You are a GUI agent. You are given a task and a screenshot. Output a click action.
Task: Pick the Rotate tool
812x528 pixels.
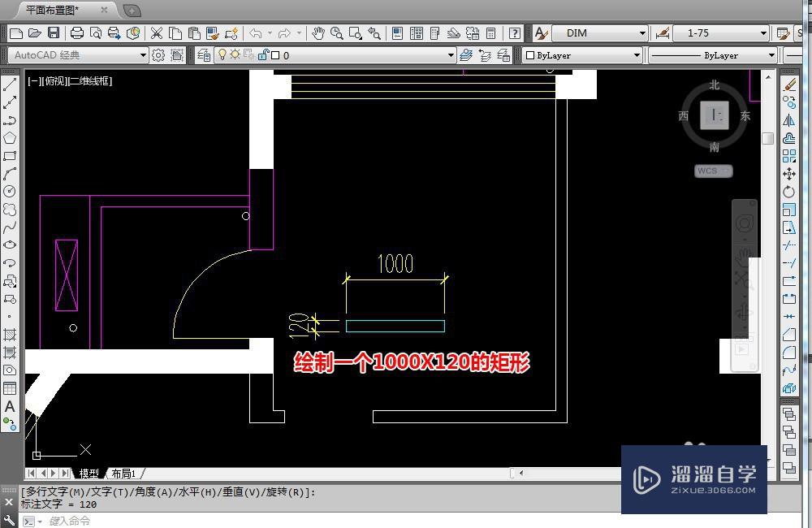(788, 192)
